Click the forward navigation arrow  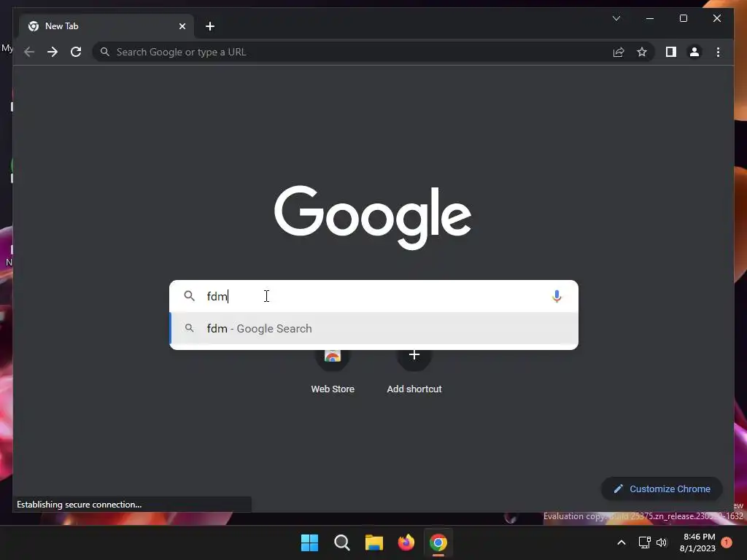[x=53, y=52]
